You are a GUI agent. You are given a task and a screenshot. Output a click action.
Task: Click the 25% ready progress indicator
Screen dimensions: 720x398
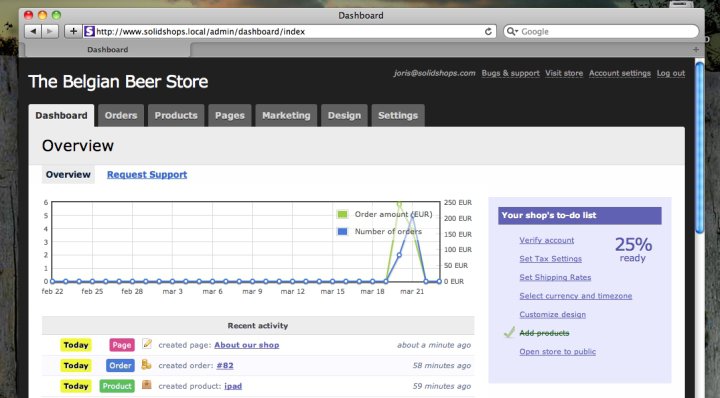633,249
